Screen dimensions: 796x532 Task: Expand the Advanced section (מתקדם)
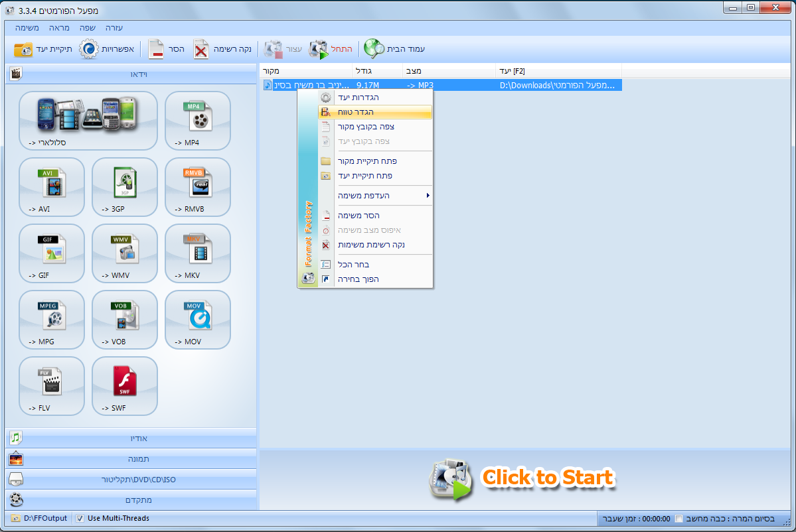[131, 500]
